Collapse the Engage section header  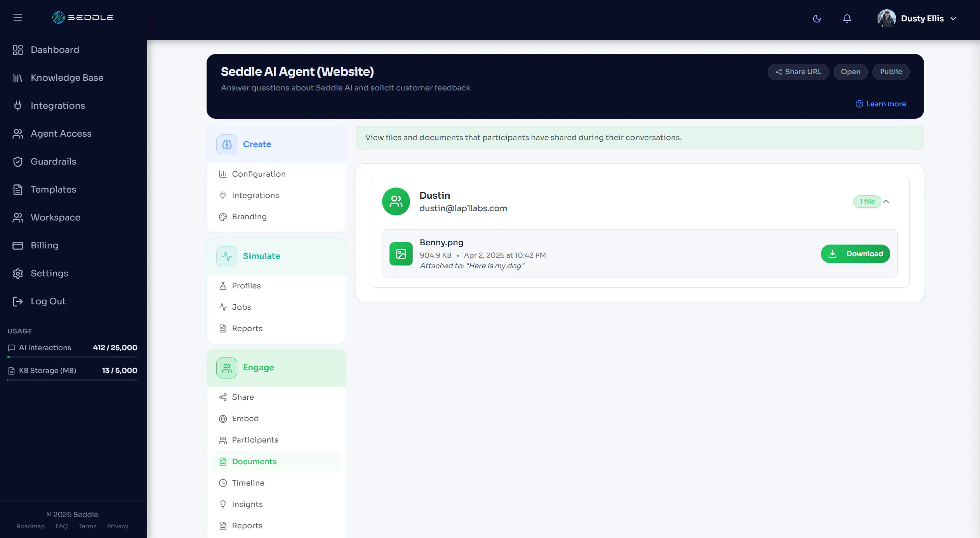point(276,368)
